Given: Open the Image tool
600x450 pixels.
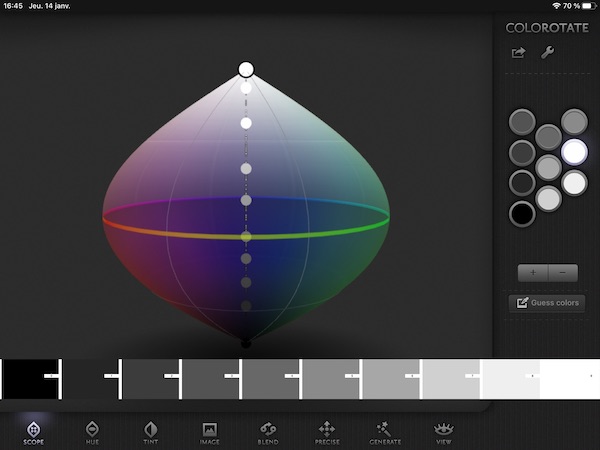Looking at the screenshot, I should (x=210, y=431).
